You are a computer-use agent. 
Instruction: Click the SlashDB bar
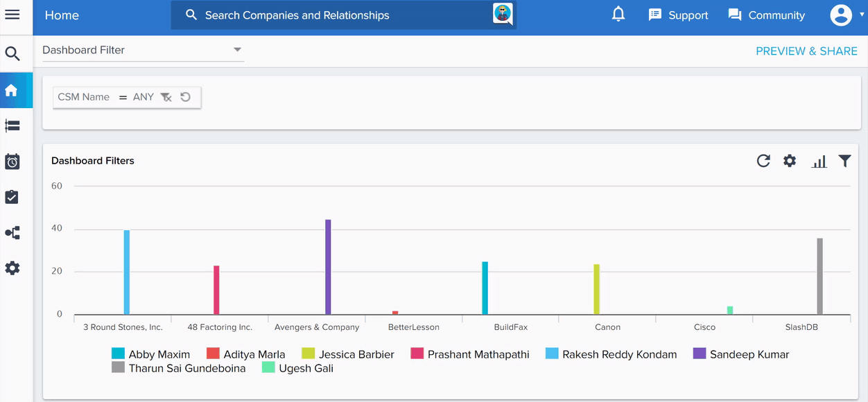(819, 277)
